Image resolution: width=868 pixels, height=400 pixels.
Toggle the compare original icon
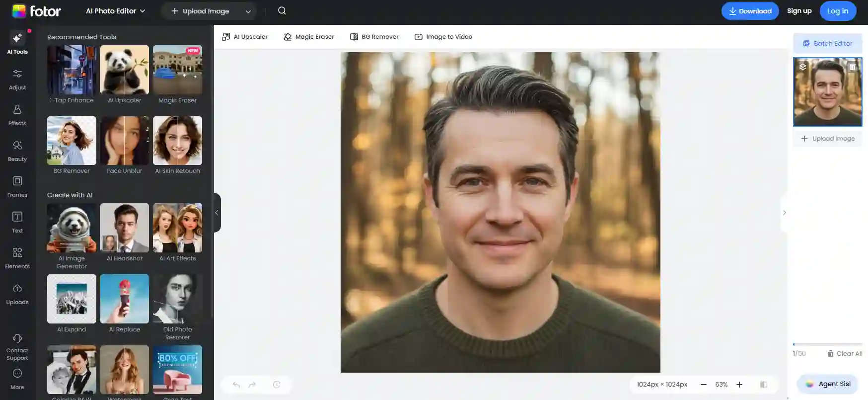click(x=764, y=385)
